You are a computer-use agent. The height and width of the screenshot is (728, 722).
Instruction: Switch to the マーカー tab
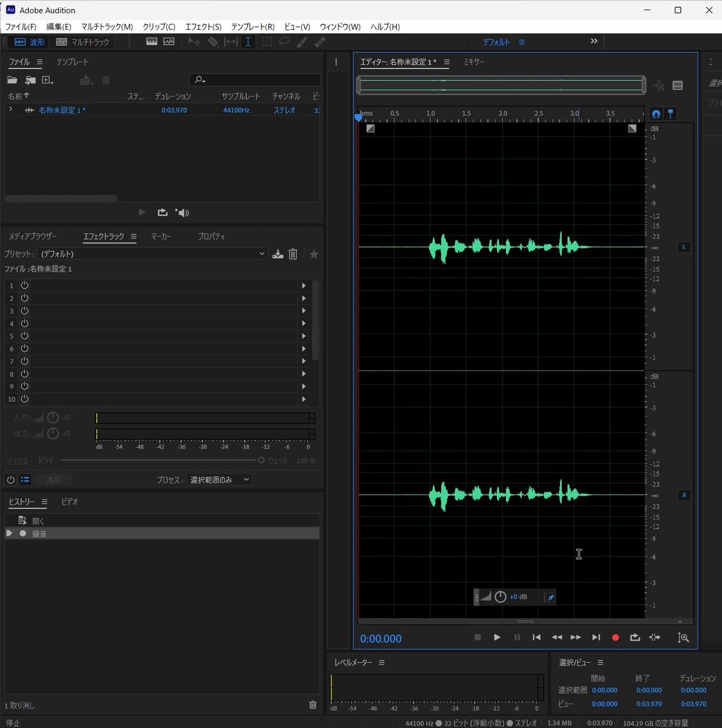click(x=161, y=237)
